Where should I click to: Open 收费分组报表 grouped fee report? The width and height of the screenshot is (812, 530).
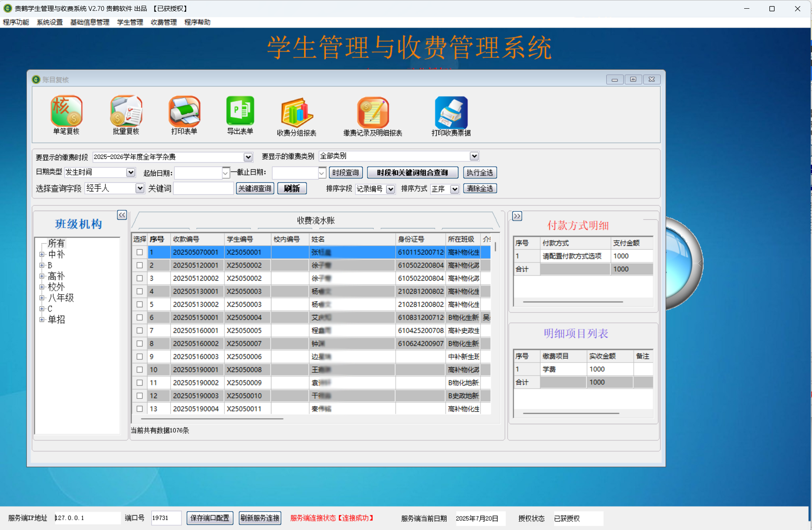point(296,114)
